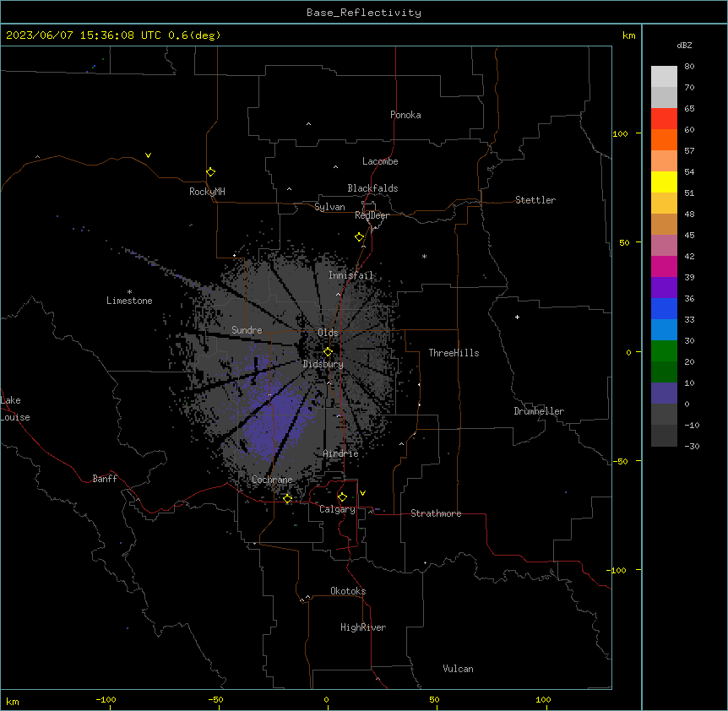The image size is (728, 711).
Task: Click the white plus marker near Drumheller
Action: coord(517,317)
